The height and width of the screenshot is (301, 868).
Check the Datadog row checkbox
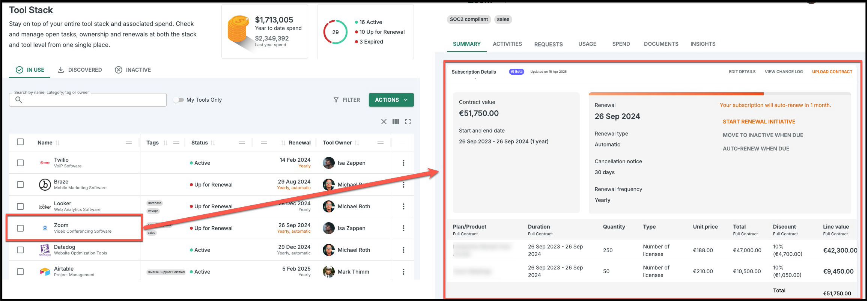[20, 250]
